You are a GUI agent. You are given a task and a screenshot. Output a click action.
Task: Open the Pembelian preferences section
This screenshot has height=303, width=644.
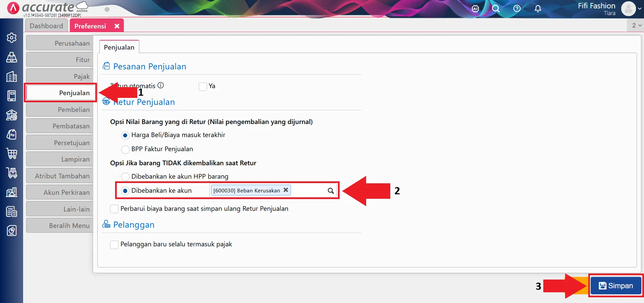click(x=60, y=110)
